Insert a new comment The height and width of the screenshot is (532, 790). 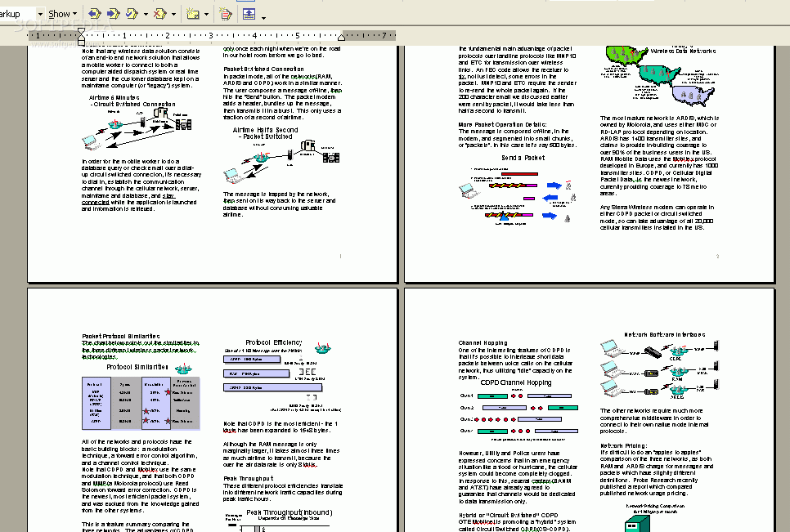pyautogui.click(x=192, y=14)
